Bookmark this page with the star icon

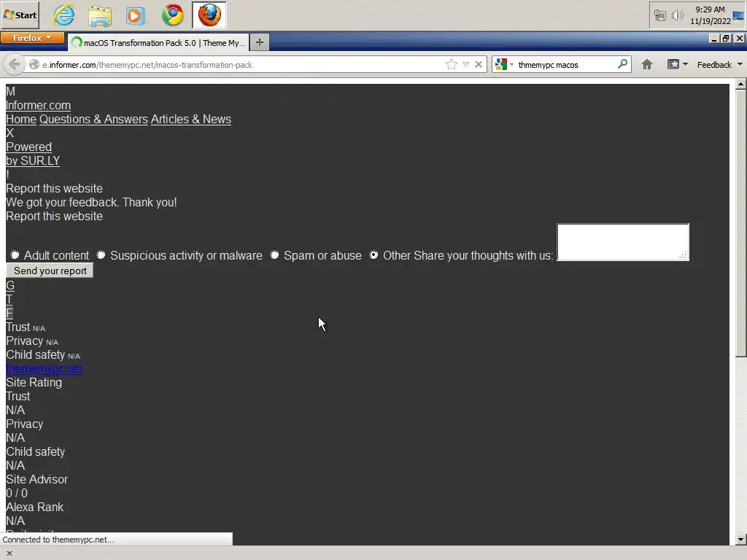(x=451, y=64)
